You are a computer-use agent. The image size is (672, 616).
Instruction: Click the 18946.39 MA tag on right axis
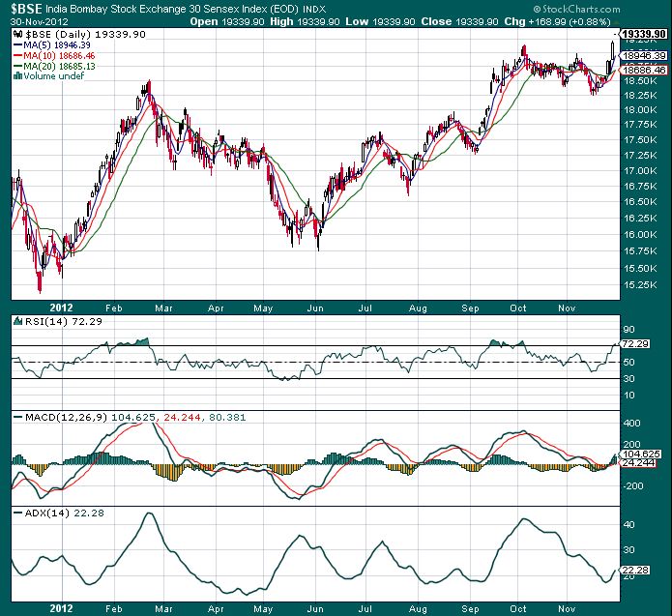644,56
